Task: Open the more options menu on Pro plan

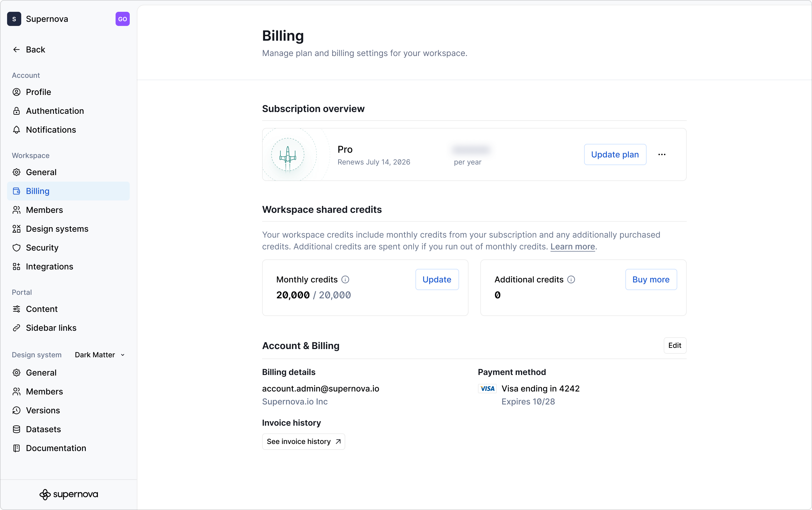Action: point(662,154)
